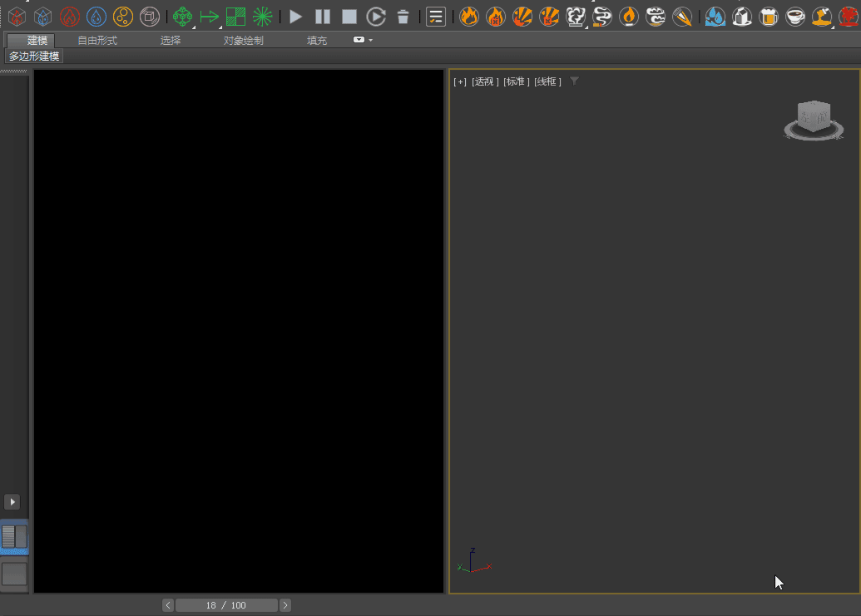The height and width of the screenshot is (616, 861).
Task: Apply the gasoline fire canister preset
Action: click(496, 17)
